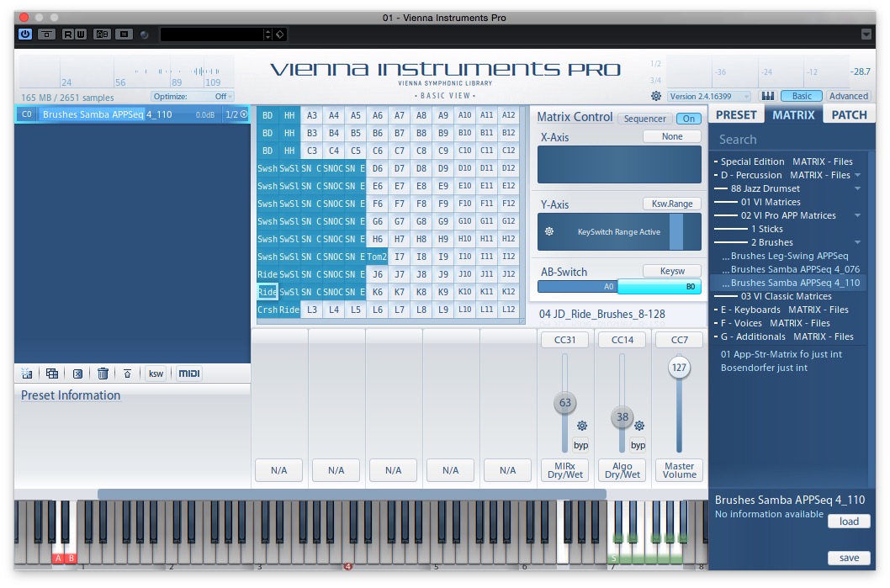Select the Tom2 cell in matrix grid

coord(376,257)
